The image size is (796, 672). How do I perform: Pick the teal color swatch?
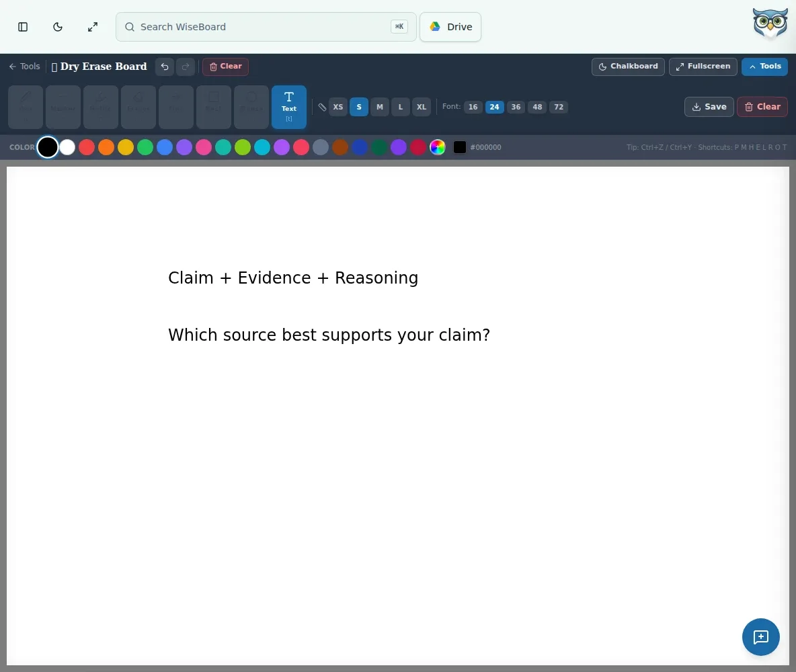pos(223,147)
